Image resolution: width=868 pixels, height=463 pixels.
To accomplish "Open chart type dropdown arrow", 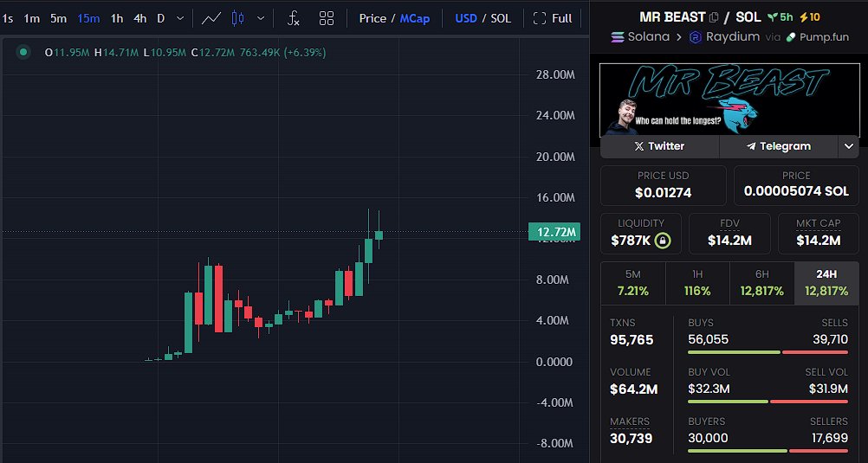I will (262, 18).
